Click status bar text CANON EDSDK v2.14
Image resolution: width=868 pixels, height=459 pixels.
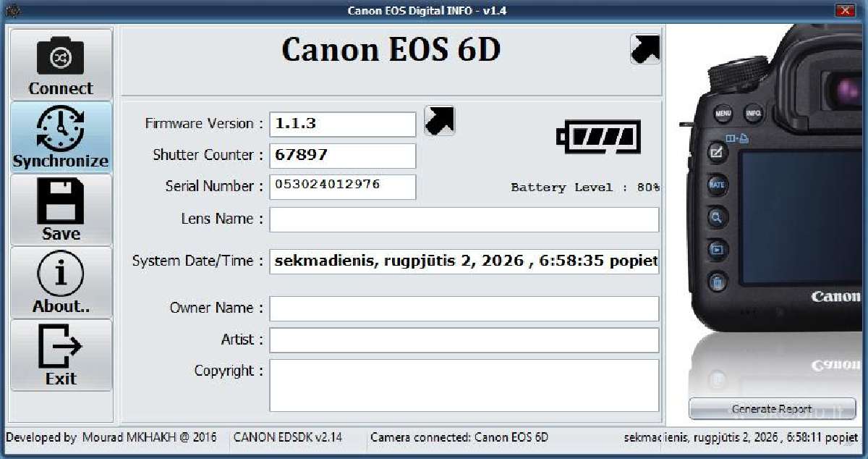[x=288, y=437]
